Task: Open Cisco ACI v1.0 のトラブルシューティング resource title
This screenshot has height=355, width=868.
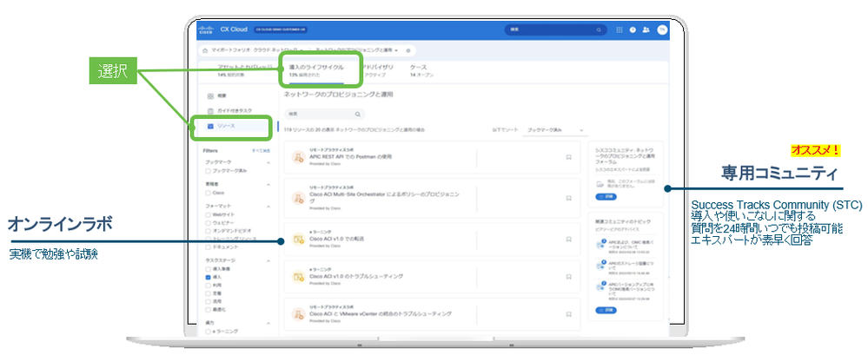Action: click(356, 275)
